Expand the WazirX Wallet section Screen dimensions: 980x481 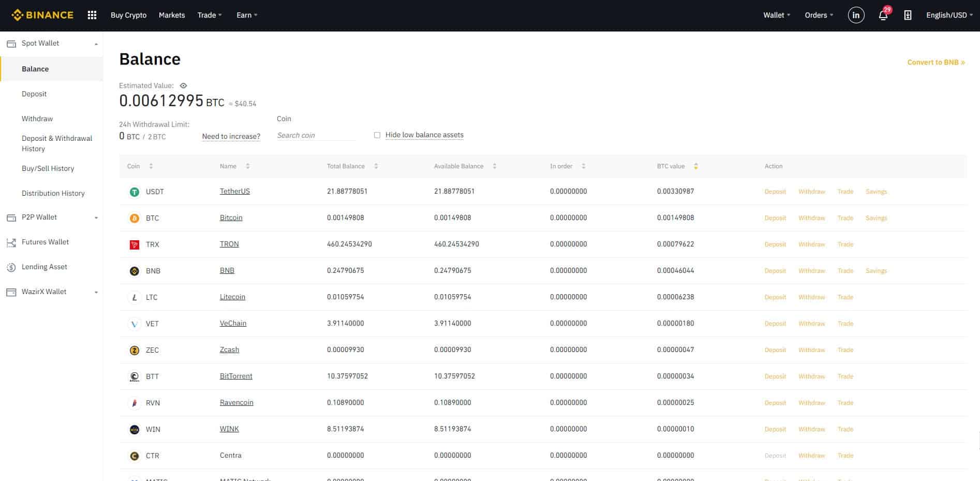(96, 293)
